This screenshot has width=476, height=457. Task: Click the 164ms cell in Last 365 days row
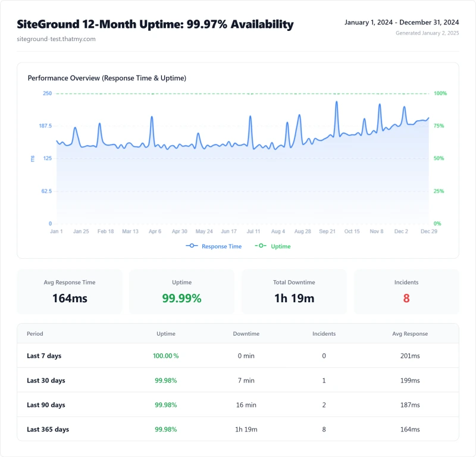point(410,430)
